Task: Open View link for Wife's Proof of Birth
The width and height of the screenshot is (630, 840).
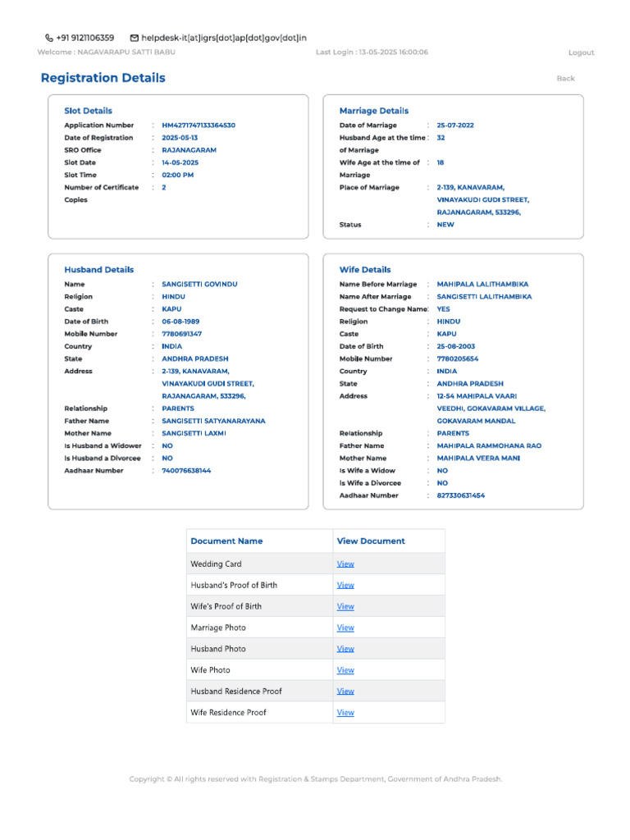Action: pyautogui.click(x=345, y=606)
